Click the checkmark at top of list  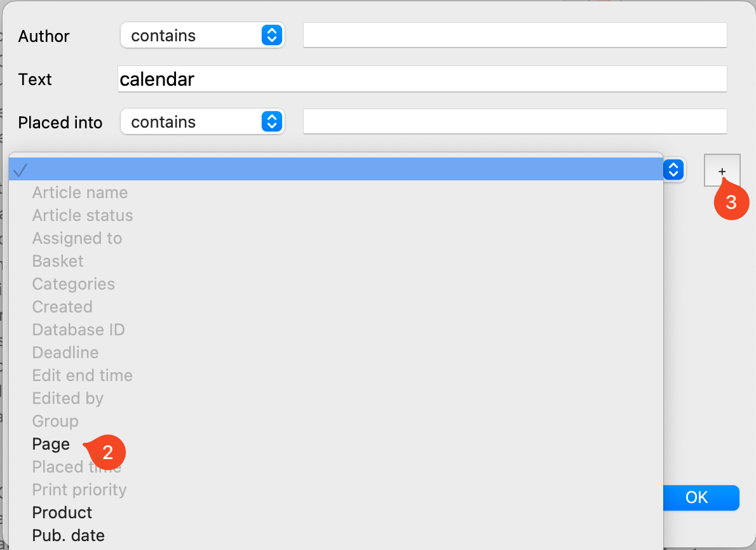21,170
